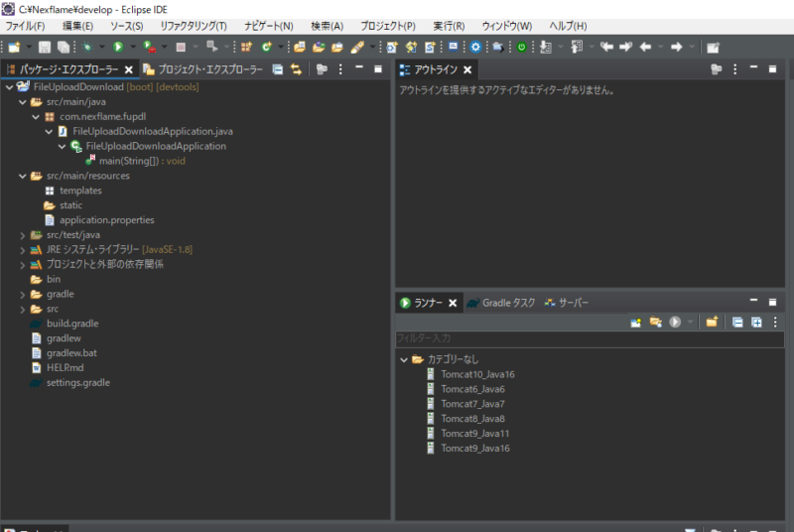This screenshot has height=532, width=794.
Task: Click the フィルター入力 filter text field
Action: [586, 339]
